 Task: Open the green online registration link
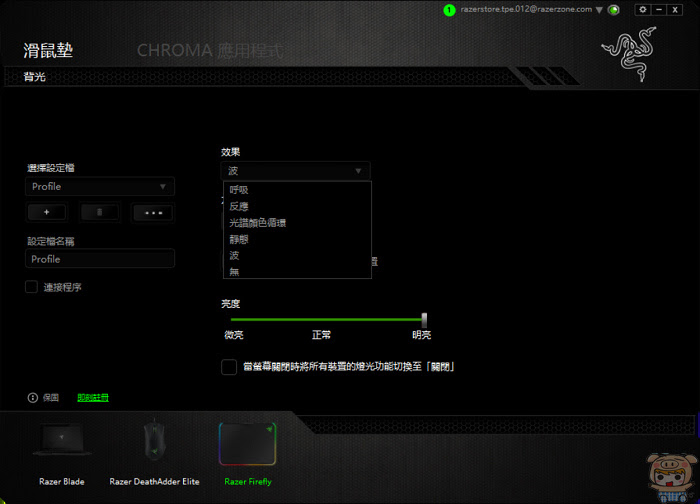(x=93, y=397)
